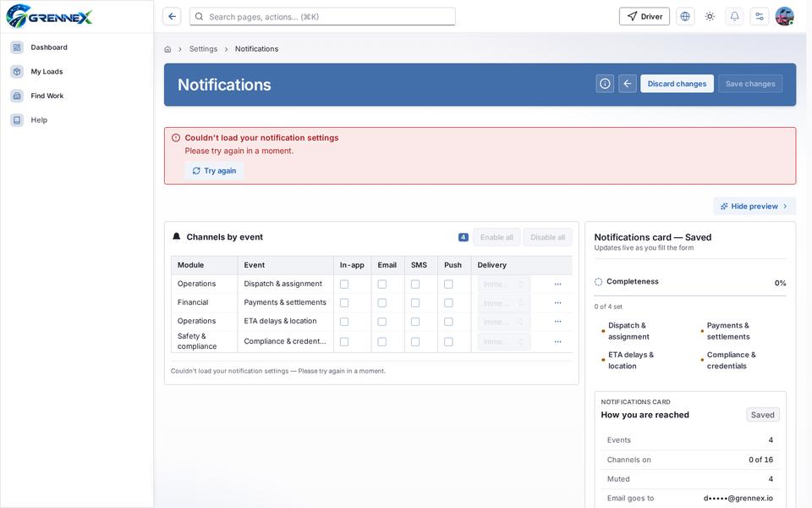
Task: Show page info in Notifications header
Action: tap(605, 84)
